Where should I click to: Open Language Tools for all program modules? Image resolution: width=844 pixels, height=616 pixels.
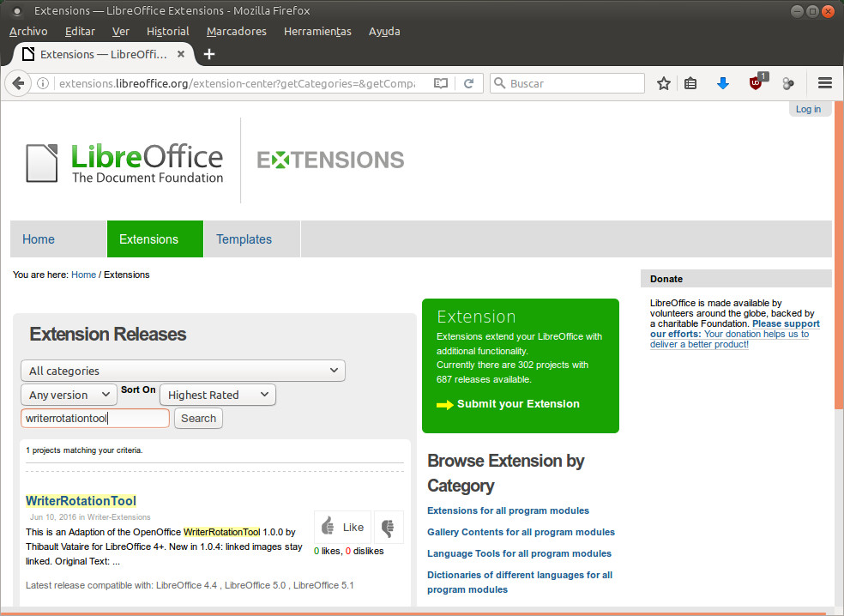[520, 553]
